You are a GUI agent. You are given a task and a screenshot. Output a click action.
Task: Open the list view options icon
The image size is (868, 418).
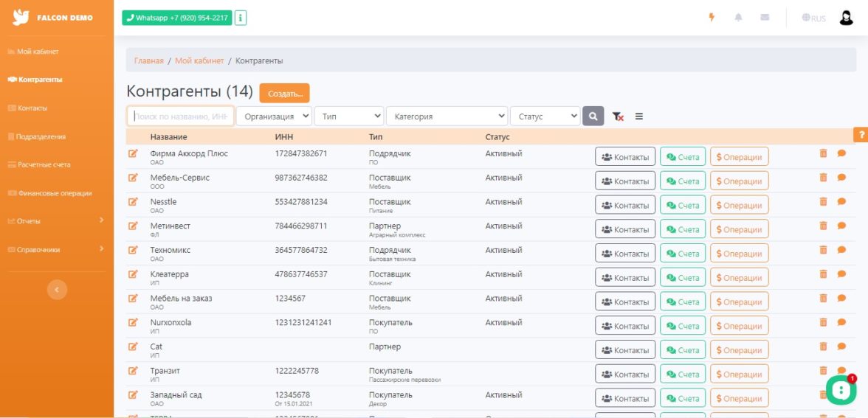(639, 116)
